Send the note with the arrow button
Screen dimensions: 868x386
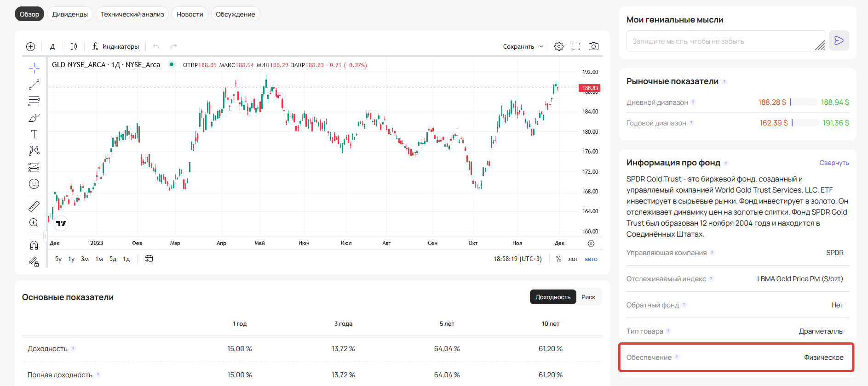[x=839, y=40]
